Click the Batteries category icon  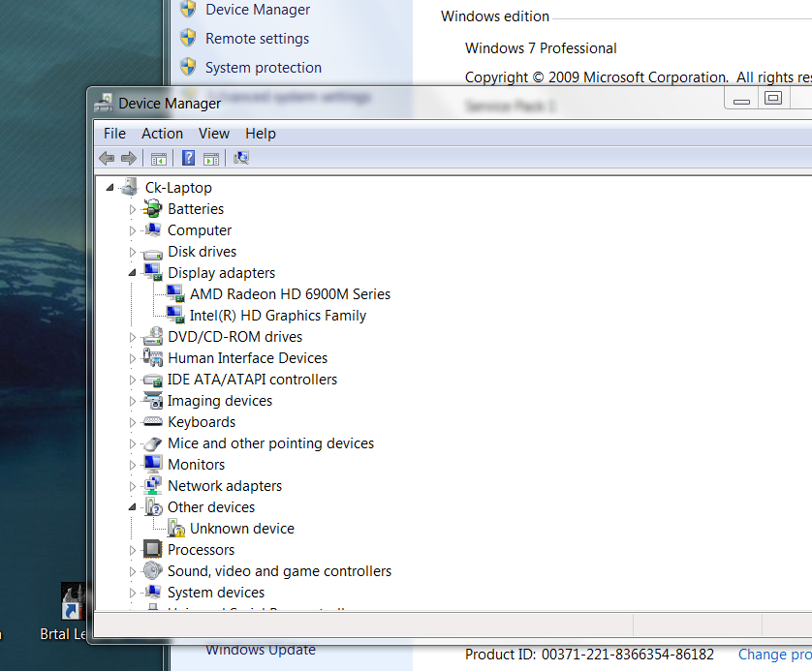[153, 209]
